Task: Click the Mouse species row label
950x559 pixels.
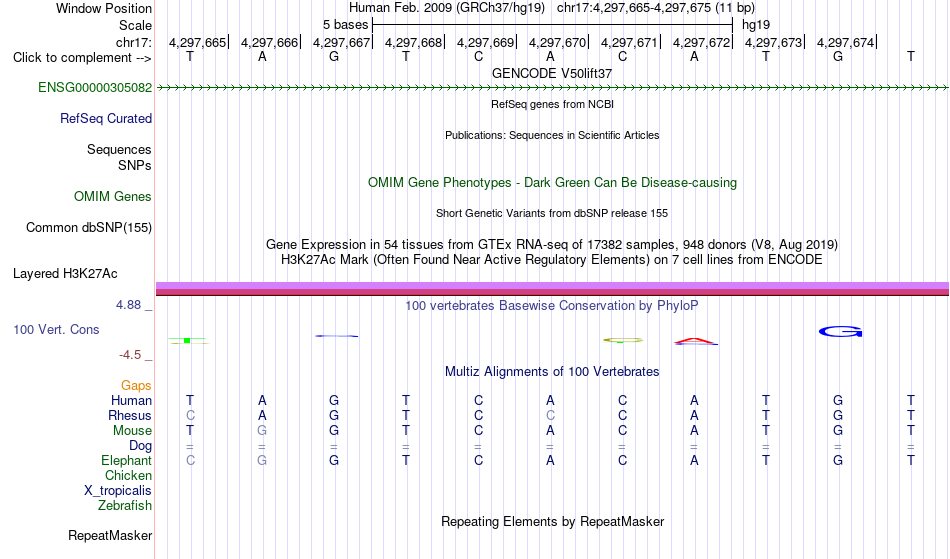Action: point(132,431)
